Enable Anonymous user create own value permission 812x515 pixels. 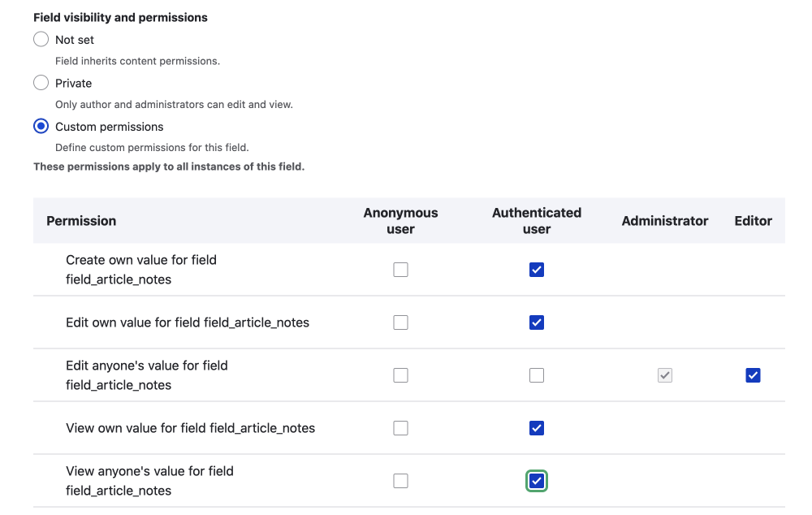tap(400, 269)
